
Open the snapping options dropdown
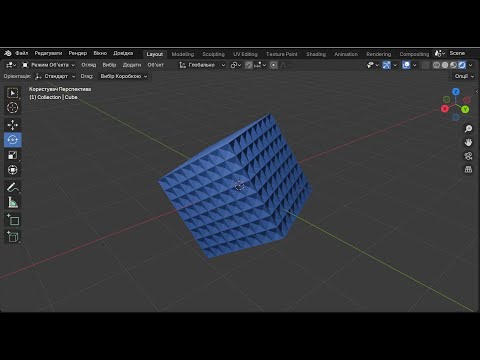tap(260, 65)
